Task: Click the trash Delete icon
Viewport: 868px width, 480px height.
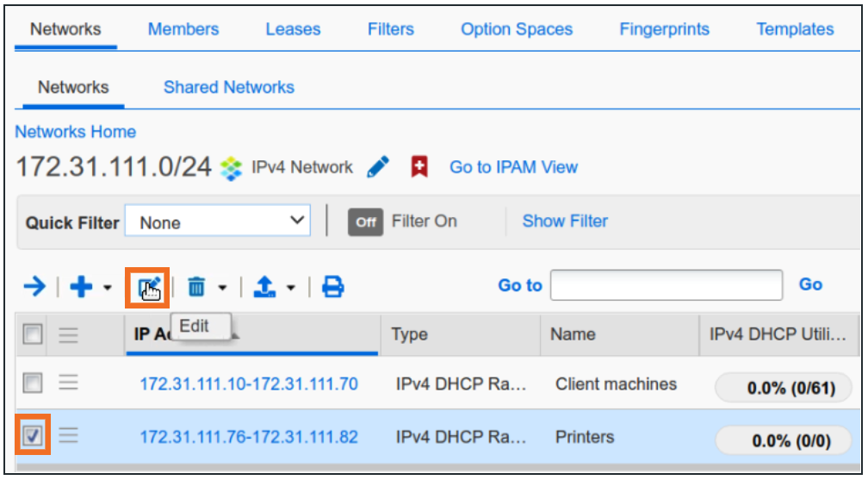Action: [199, 287]
